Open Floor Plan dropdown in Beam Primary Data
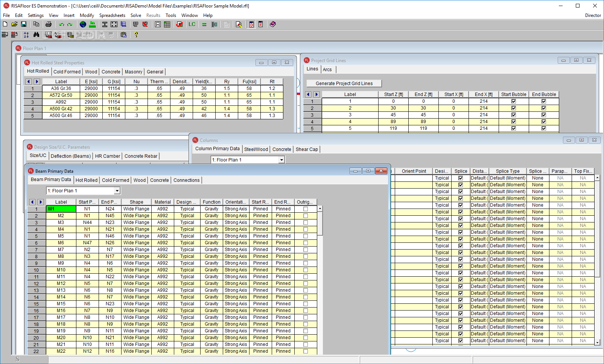Viewport: 604px width, 364px height. (117, 191)
